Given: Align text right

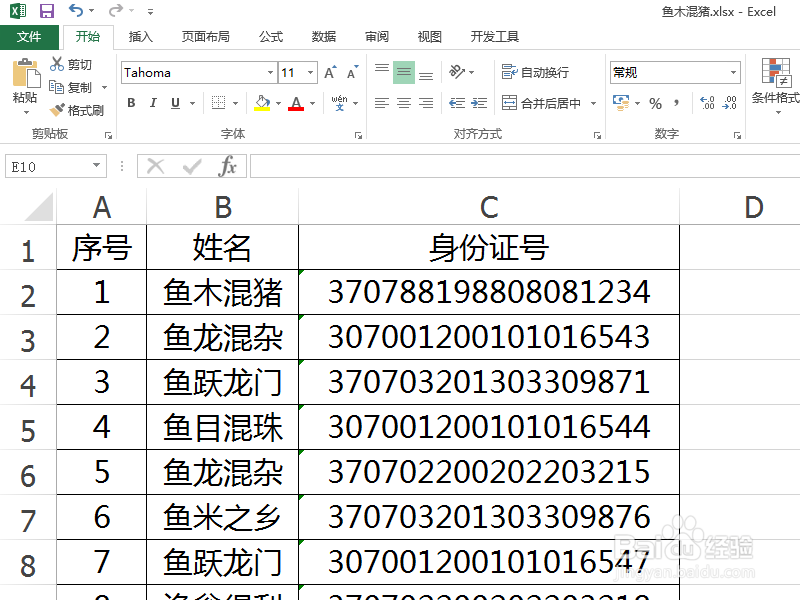Looking at the screenshot, I should coord(426,103).
